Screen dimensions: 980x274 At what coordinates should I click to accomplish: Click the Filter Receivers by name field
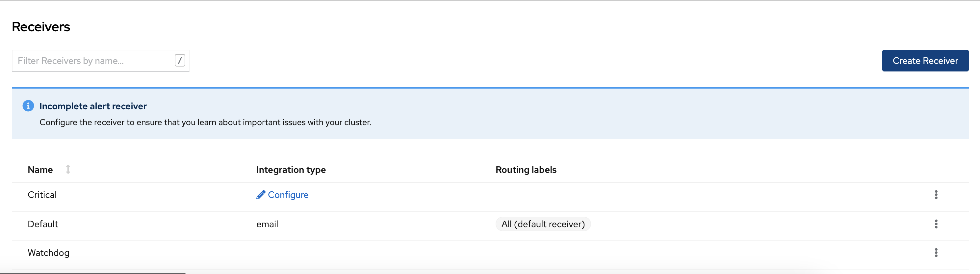click(x=91, y=60)
